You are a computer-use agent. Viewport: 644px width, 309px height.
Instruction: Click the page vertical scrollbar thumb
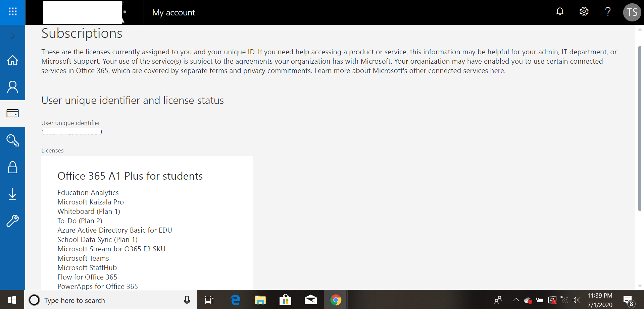(x=640, y=128)
